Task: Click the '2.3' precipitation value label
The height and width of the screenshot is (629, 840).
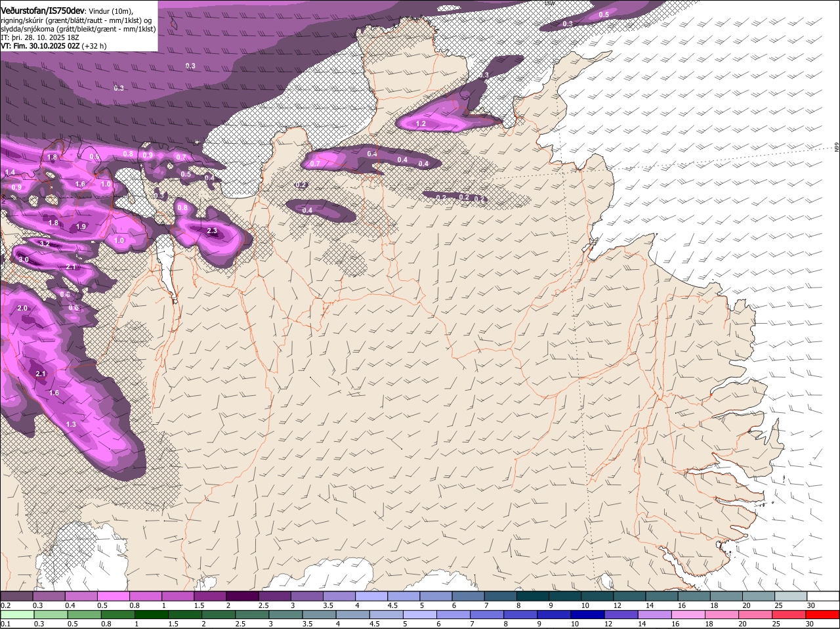Action: pyautogui.click(x=212, y=231)
